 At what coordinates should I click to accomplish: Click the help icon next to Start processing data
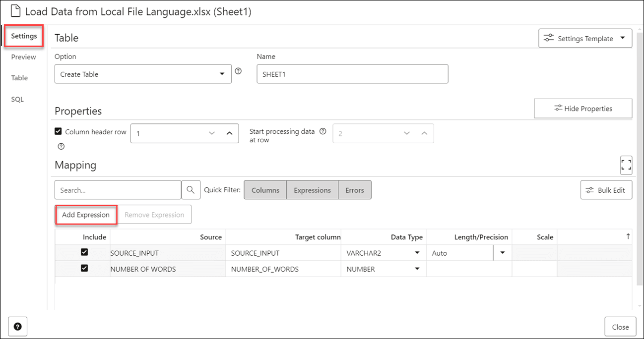point(323,131)
